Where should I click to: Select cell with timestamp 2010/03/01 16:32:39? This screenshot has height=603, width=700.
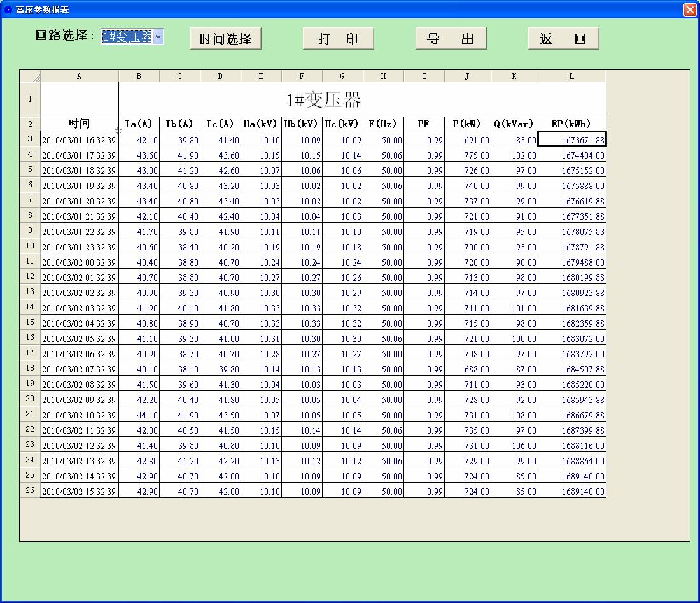[x=80, y=140]
